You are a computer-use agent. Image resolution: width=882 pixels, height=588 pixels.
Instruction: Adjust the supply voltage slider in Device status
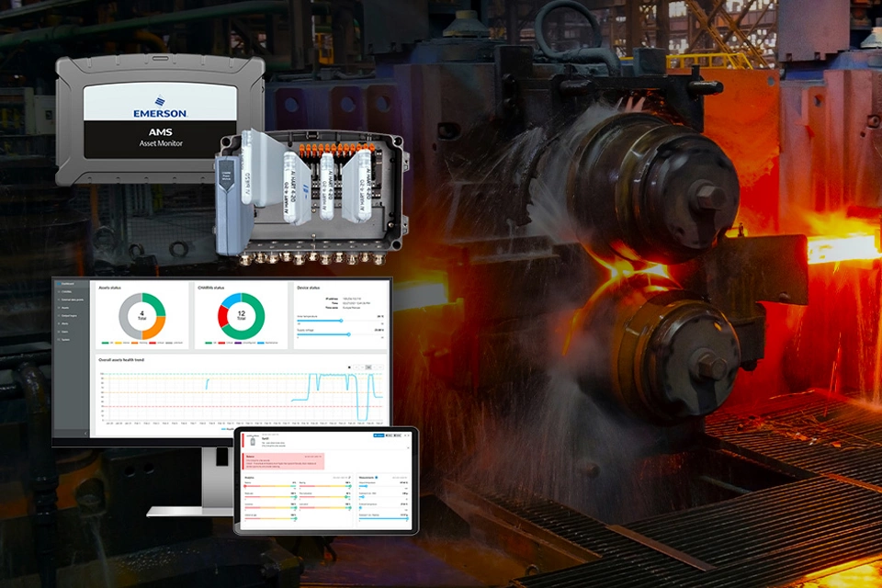tap(348, 334)
